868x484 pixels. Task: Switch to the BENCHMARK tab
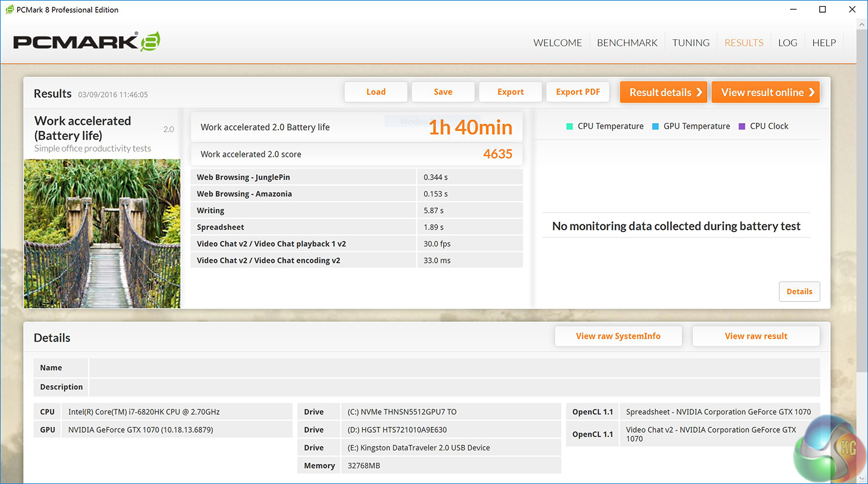pos(627,43)
